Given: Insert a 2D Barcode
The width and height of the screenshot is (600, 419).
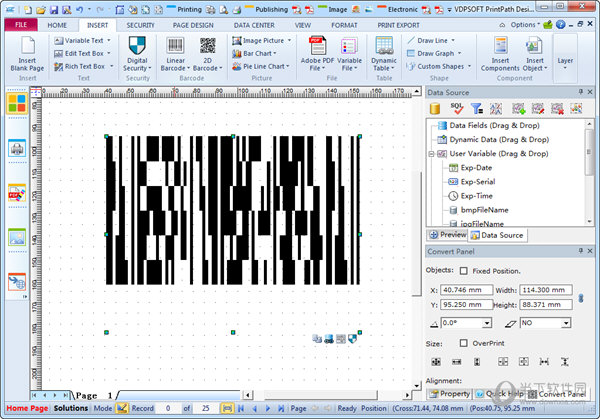Looking at the screenshot, I should 207,46.
